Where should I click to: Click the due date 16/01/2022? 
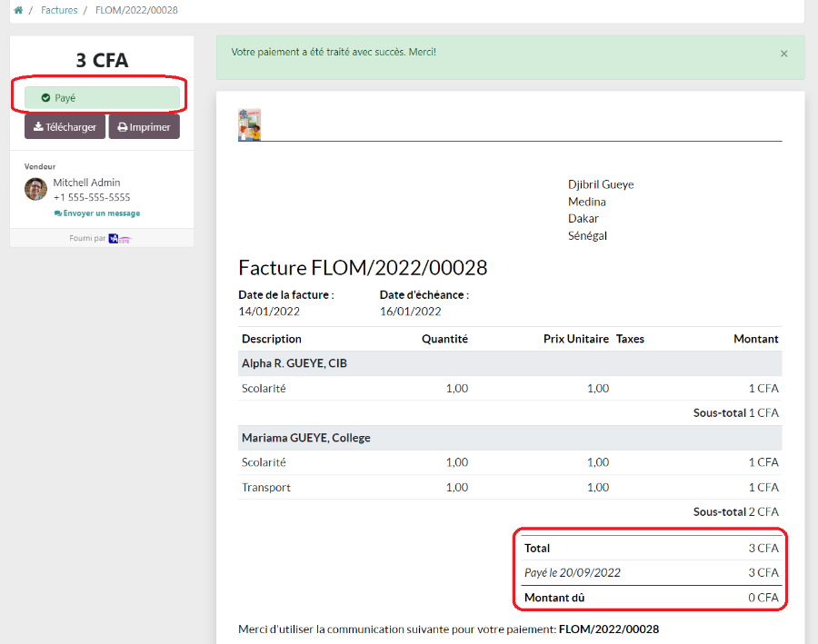point(410,312)
